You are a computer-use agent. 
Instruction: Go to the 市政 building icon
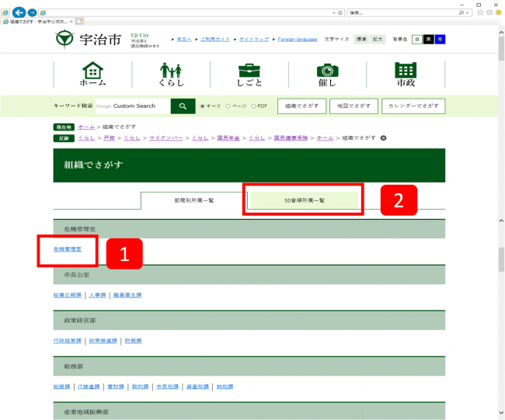[x=406, y=75]
